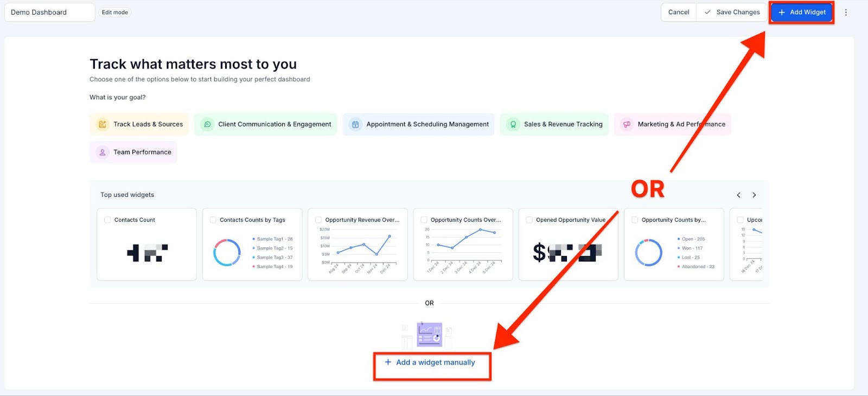This screenshot has height=396, width=868.
Task: Tick the Contacts Counts by Tags checkbox
Action: coord(213,220)
